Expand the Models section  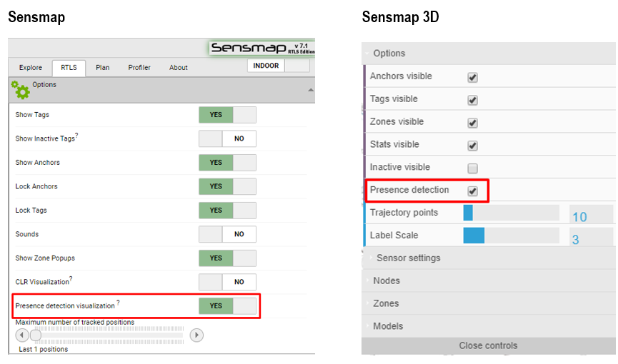[489, 326]
